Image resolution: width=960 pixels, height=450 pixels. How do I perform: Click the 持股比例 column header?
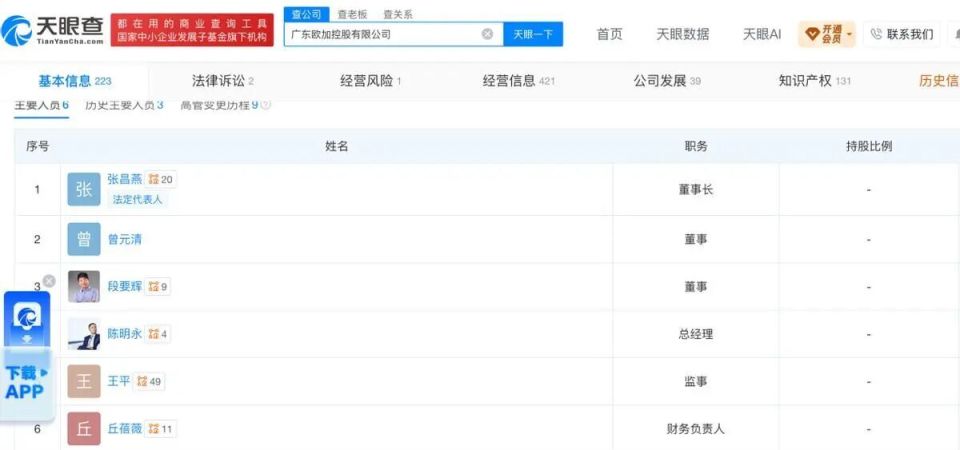click(x=869, y=146)
